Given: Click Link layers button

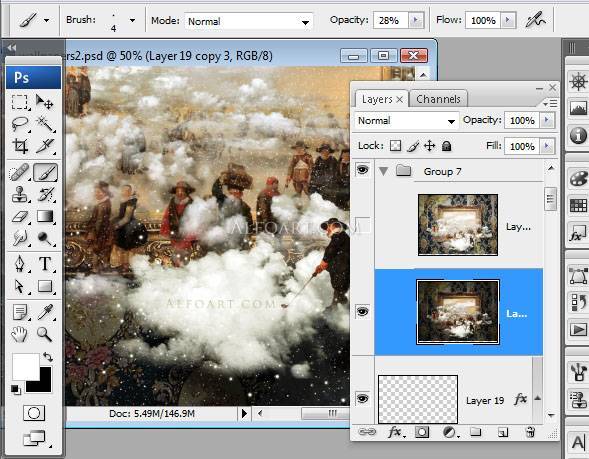Looking at the screenshot, I should (x=367, y=432).
